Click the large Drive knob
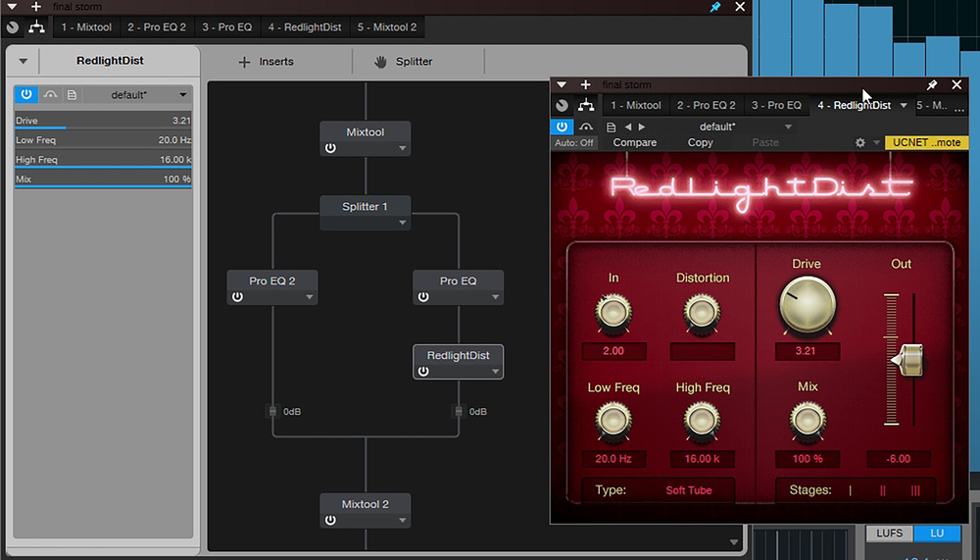The height and width of the screenshot is (560, 980). click(807, 305)
